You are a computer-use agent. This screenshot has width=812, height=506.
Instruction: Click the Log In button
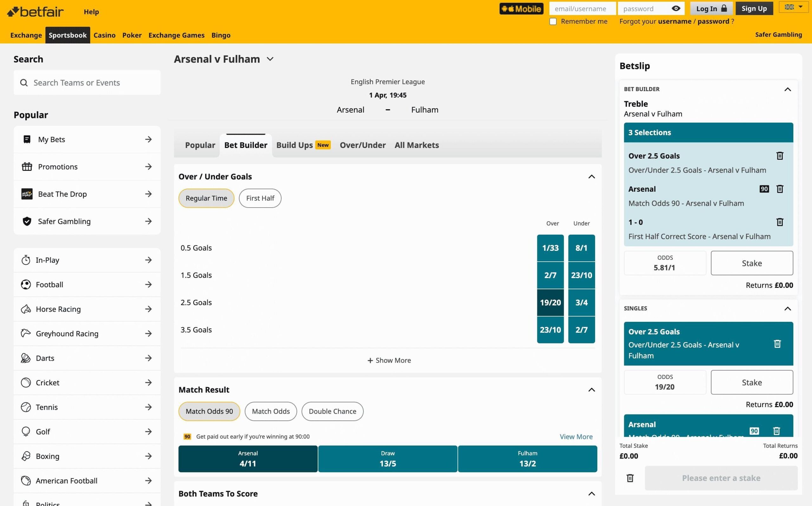pos(711,9)
